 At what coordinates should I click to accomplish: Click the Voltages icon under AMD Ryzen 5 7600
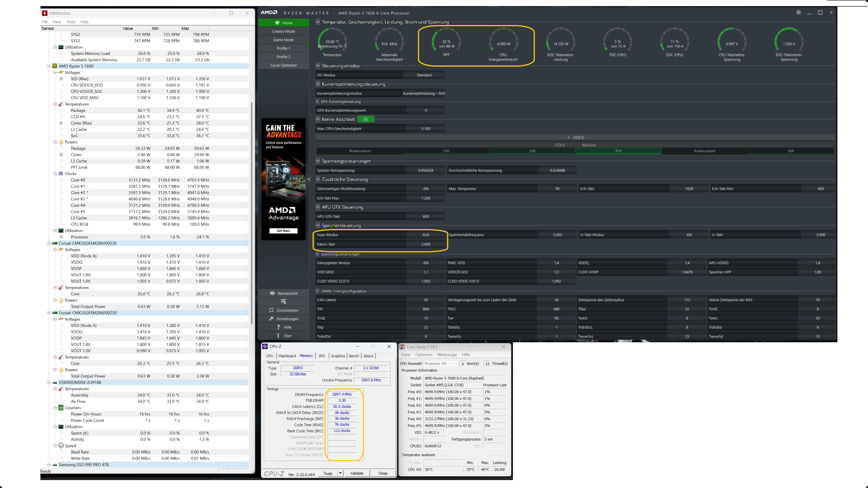tap(61, 72)
